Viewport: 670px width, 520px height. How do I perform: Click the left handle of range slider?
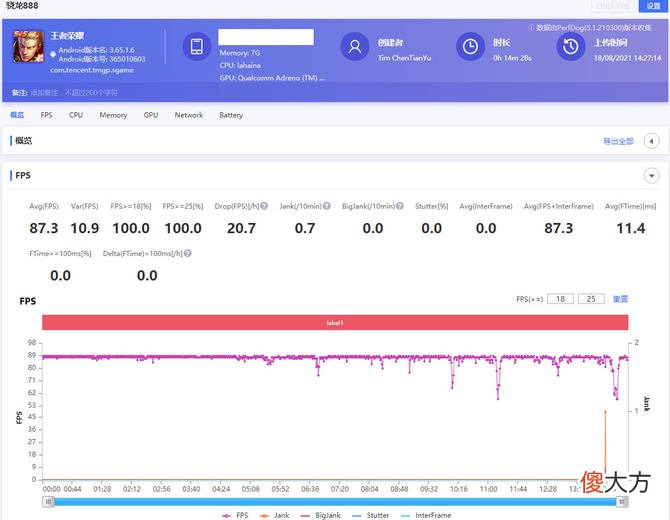coord(48,502)
